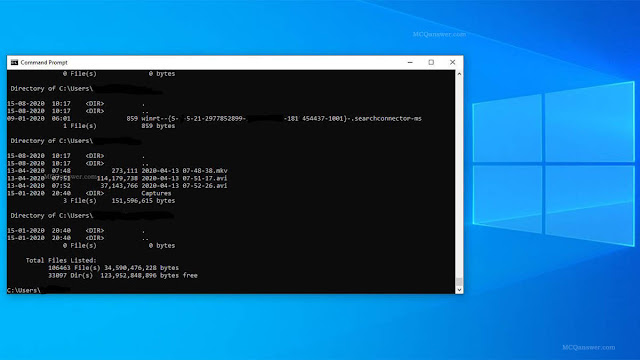
Task: Click the 33097 Dir(s) bytes free line
Action: click(x=123, y=276)
